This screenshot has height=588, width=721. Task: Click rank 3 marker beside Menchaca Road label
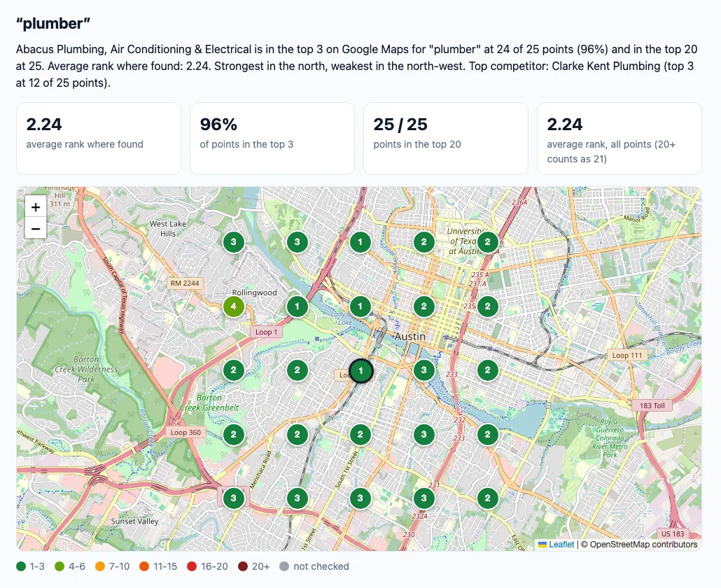(x=297, y=498)
